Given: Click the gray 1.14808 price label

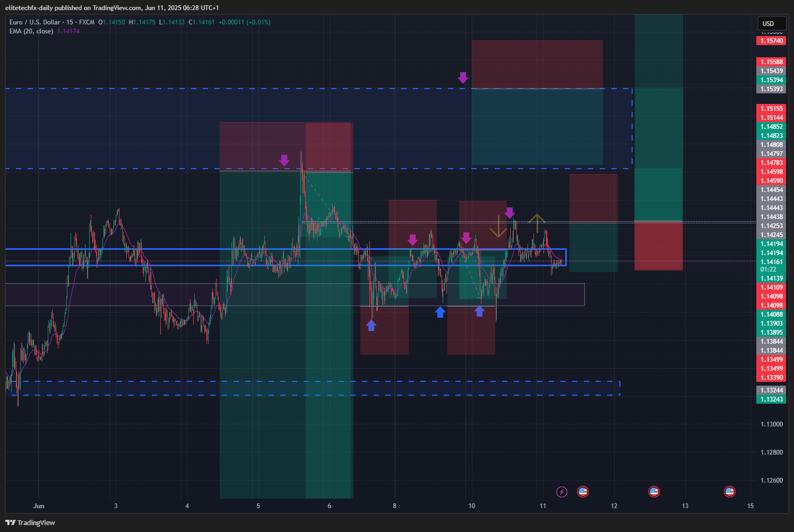Looking at the screenshot, I should coord(771,145).
